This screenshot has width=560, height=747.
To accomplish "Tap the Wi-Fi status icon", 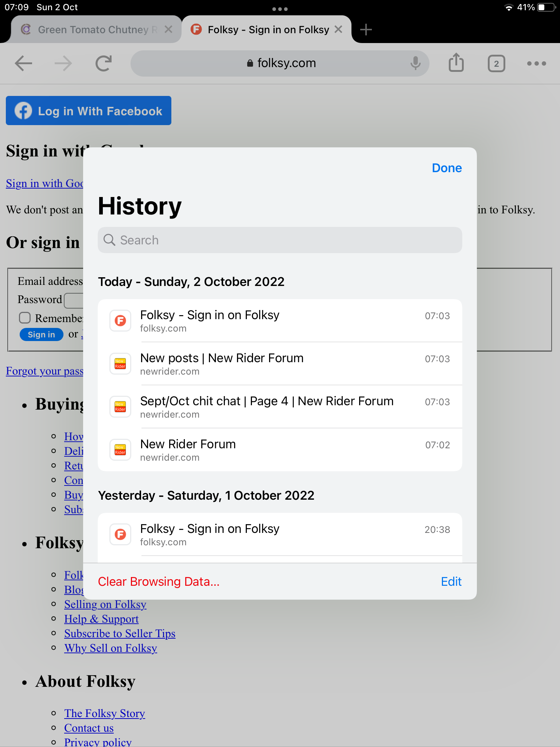I will pyautogui.click(x=508, y=7).
